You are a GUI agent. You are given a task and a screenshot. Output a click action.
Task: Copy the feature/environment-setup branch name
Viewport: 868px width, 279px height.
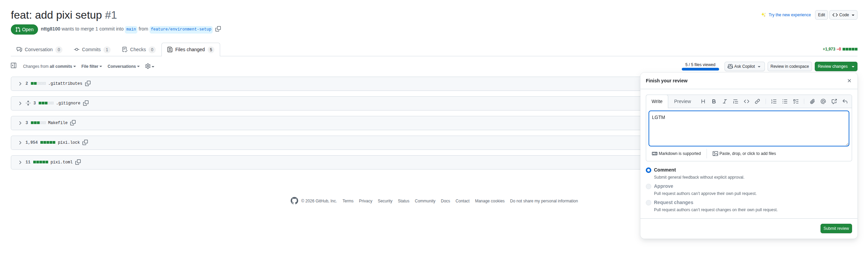click(218, 29)
